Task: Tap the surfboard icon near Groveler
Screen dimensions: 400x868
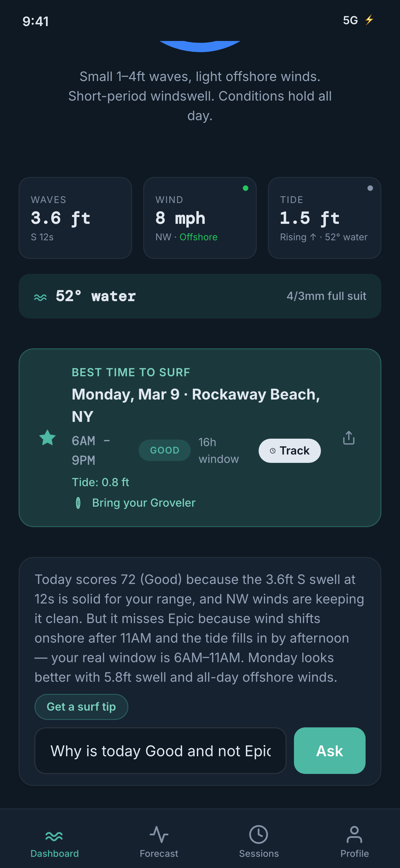Action: click(x=78, y=503)
